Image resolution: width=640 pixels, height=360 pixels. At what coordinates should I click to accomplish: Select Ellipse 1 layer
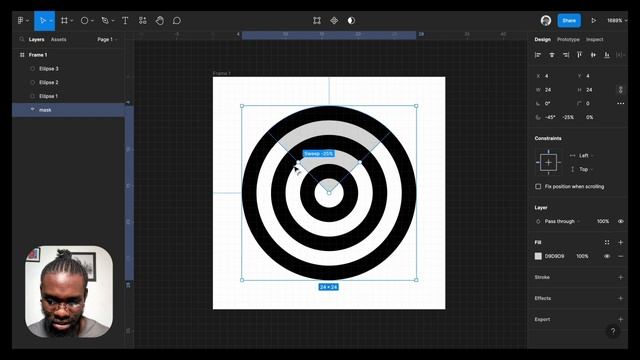click(x=68, y=96)
